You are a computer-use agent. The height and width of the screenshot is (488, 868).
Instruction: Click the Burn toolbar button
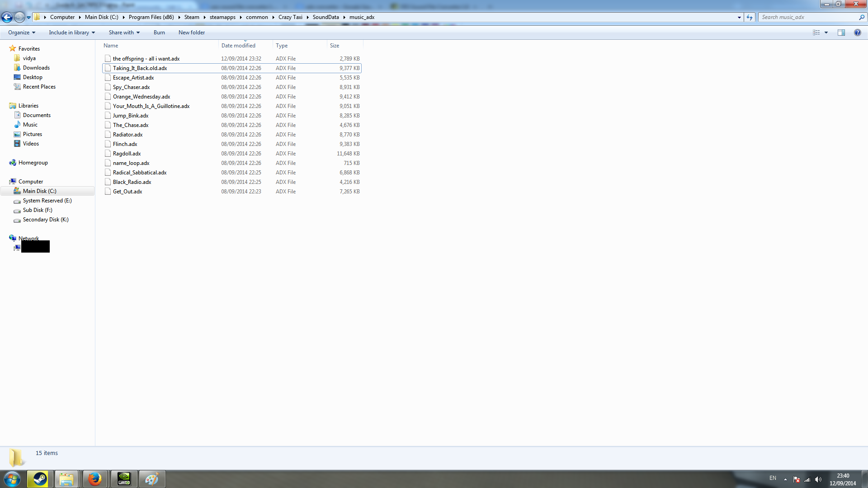click(x=159, y=33)
